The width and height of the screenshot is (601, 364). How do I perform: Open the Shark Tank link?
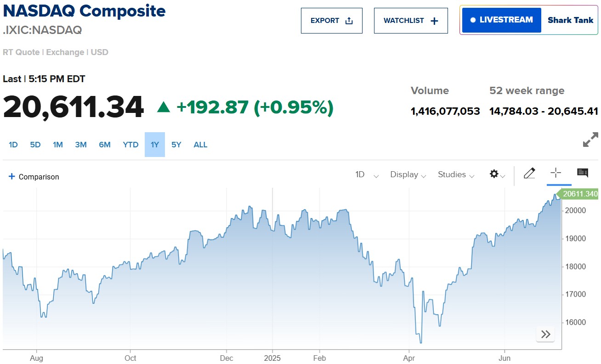pos(570,20)
